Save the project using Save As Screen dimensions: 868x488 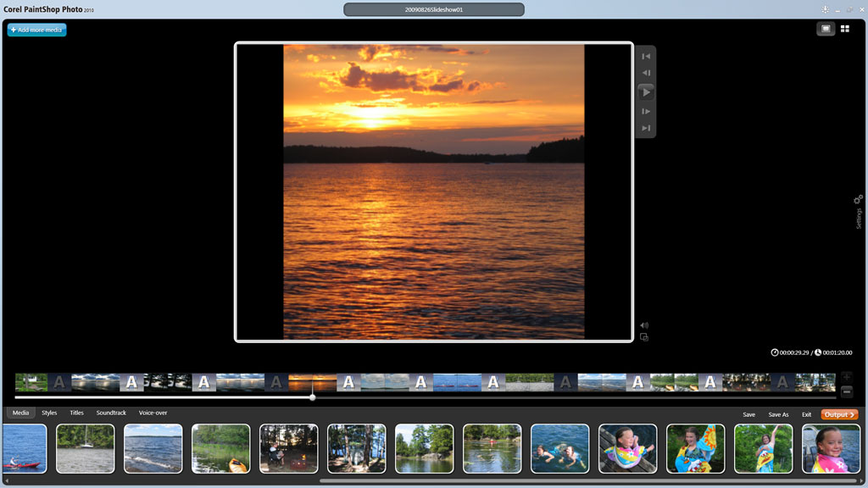click(x=780, y=414)
